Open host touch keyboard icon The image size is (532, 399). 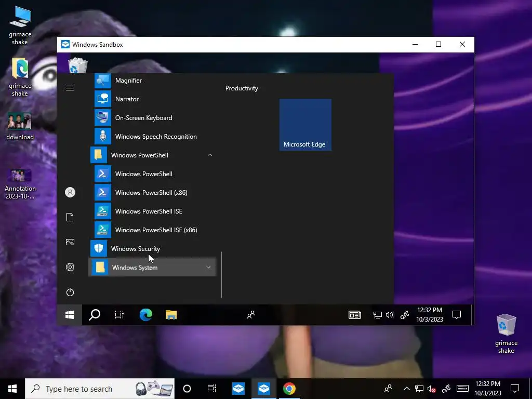[x=462, y=389]
